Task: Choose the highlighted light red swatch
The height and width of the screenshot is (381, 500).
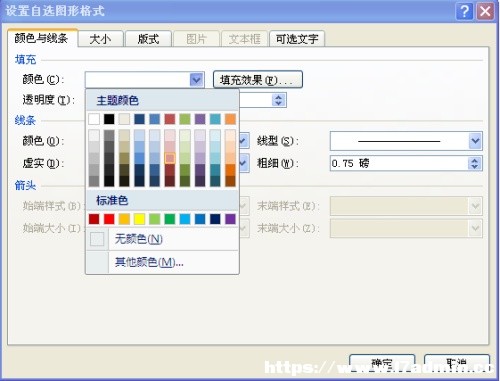Action: (x=170, y=158)
